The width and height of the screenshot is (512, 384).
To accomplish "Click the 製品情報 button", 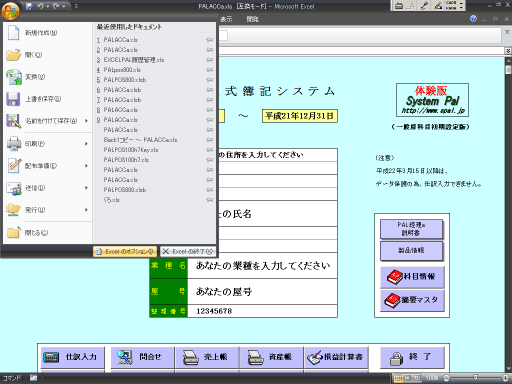I will point(411,251).
